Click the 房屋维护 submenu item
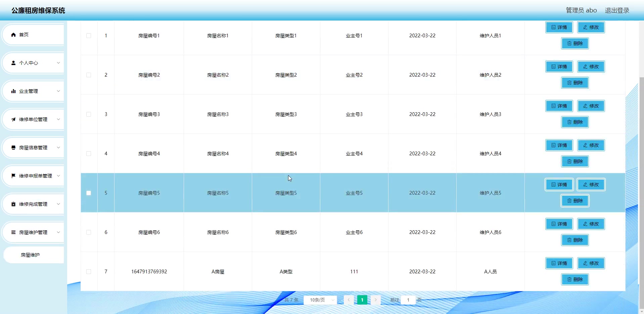644x314 pixels. point(30,254)
